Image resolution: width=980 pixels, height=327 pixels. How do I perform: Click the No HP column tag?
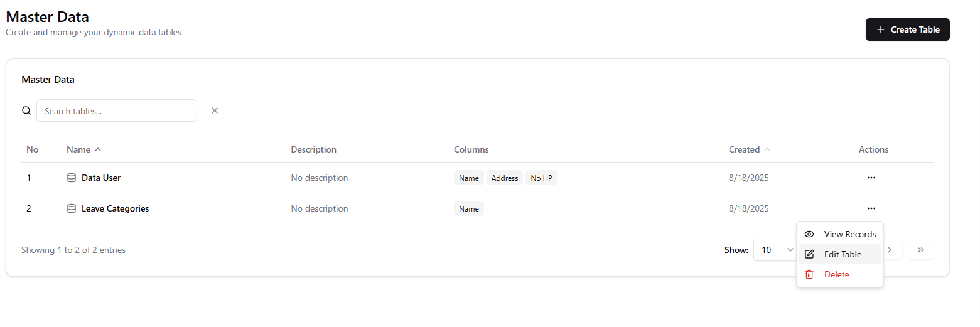pyautogui.click(x=541, y=178)
